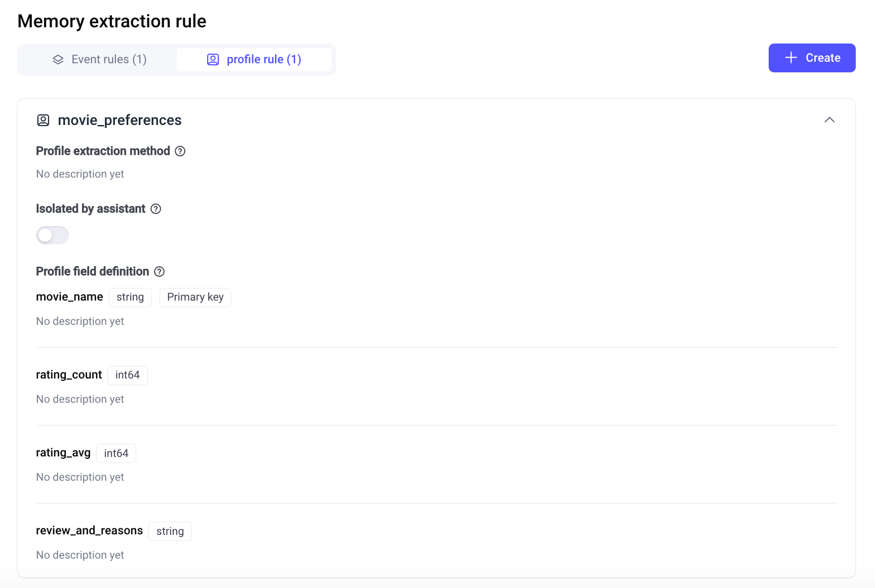This screenshot has width=875, height=588.
Task: Click the person icon in profile rule tab
Action: pos(213,60)
